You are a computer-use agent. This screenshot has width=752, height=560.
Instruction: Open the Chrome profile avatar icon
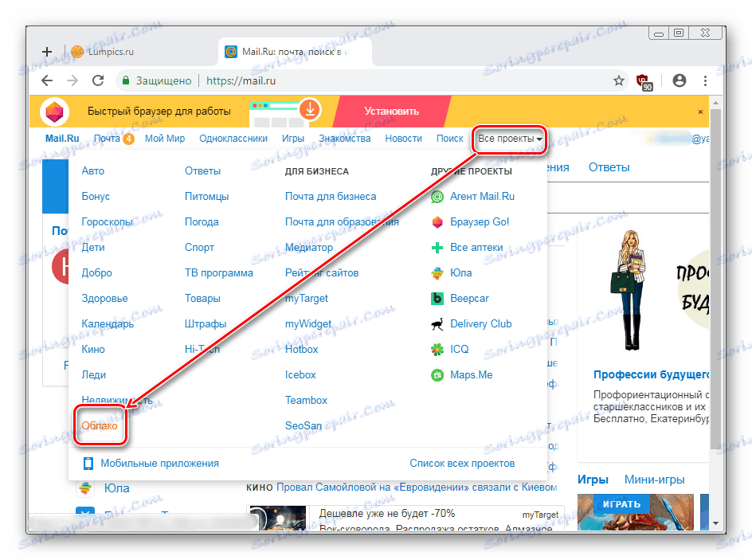click(x=679, y=80)
